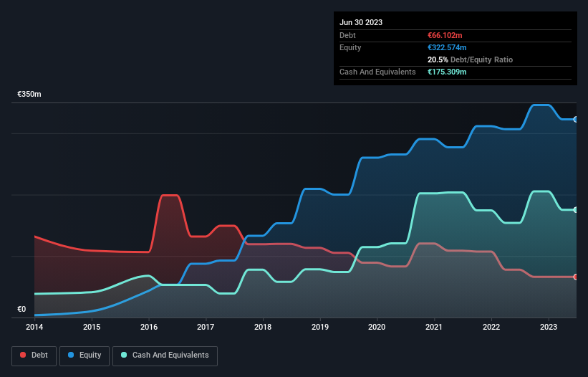The width and height of the screenshot is (588, 377).
Task: Click the €322.574m equity value
Action: click(x=447, y=47)
